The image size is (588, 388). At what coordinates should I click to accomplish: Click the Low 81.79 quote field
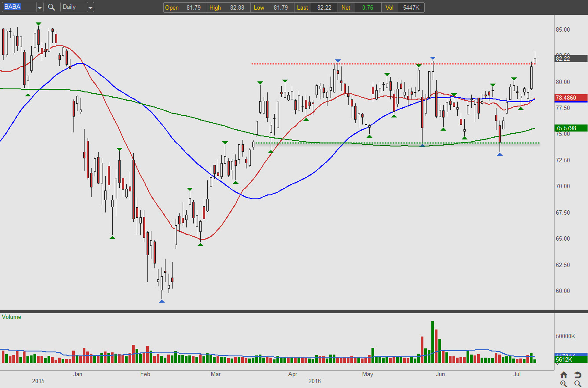pyautogui.click(x=272, y=7)
